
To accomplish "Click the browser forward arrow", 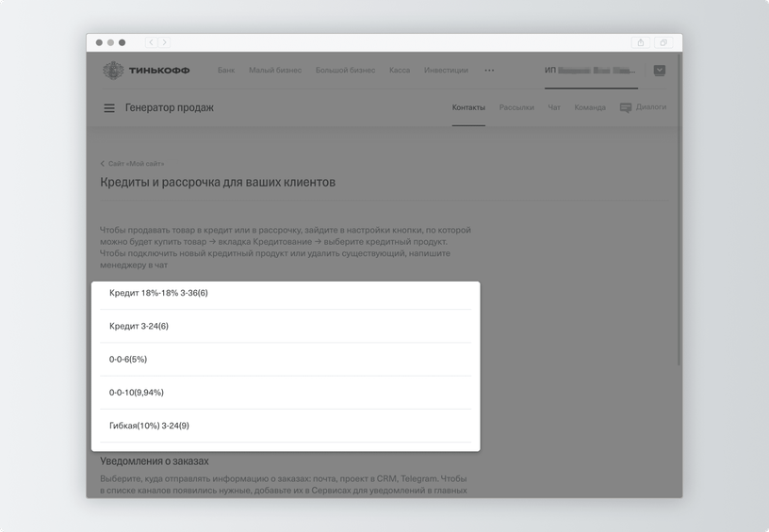I will pyautogui.click(x=164, y=42).
